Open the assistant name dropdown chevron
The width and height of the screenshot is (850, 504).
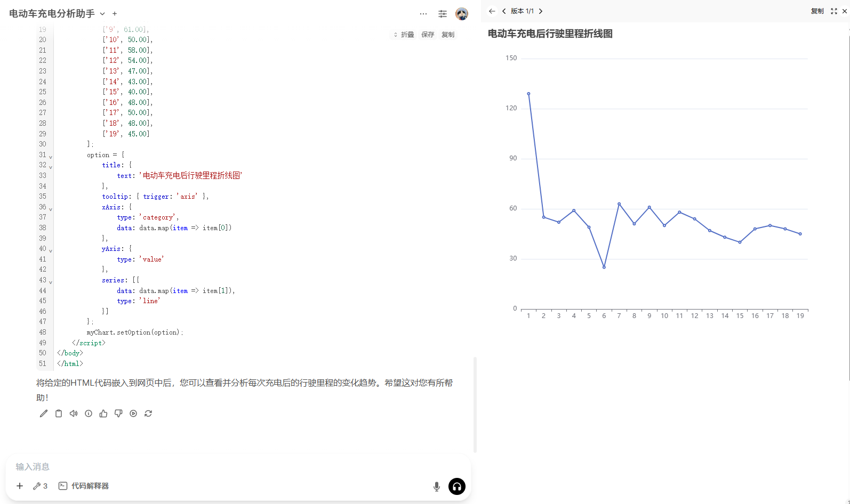[102, 14]
